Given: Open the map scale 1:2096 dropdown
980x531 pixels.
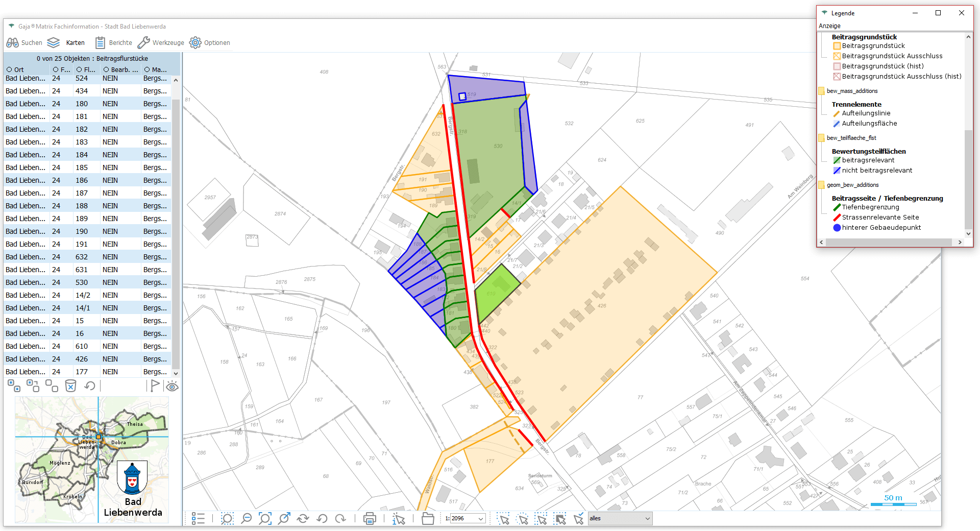Looking at the screenshot, I should [x=480, y=519].
